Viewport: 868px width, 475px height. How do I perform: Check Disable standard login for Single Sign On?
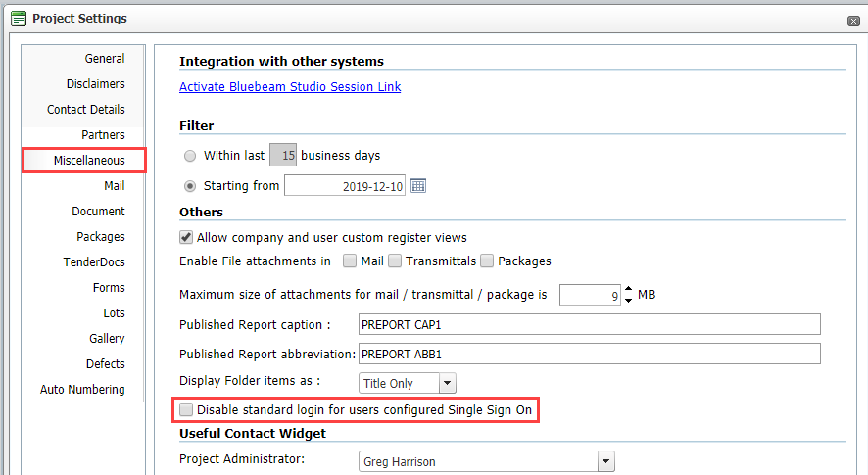pyautogui.click(x=186, y=409)
